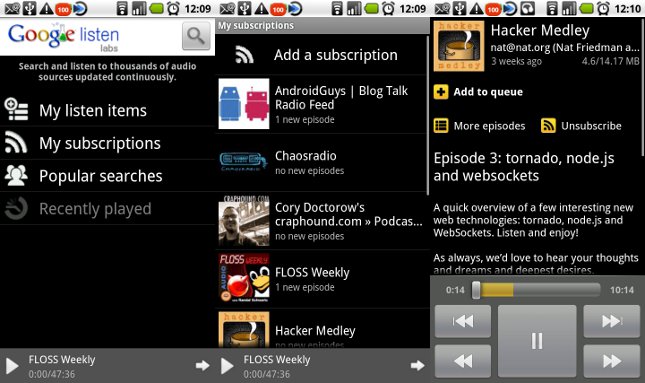Tap the people icon beside Popular searches
Viewport: 645px width, 383px height.
[16, 176]
